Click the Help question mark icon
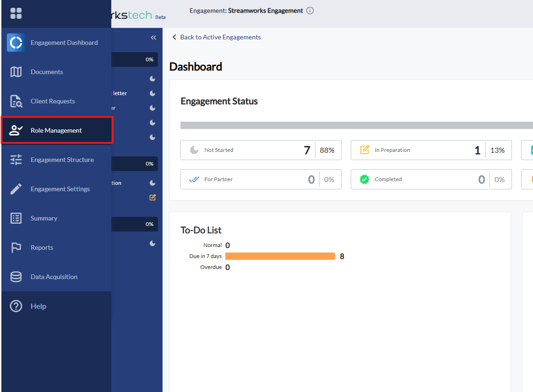533x392 pixels. [16, 306]
